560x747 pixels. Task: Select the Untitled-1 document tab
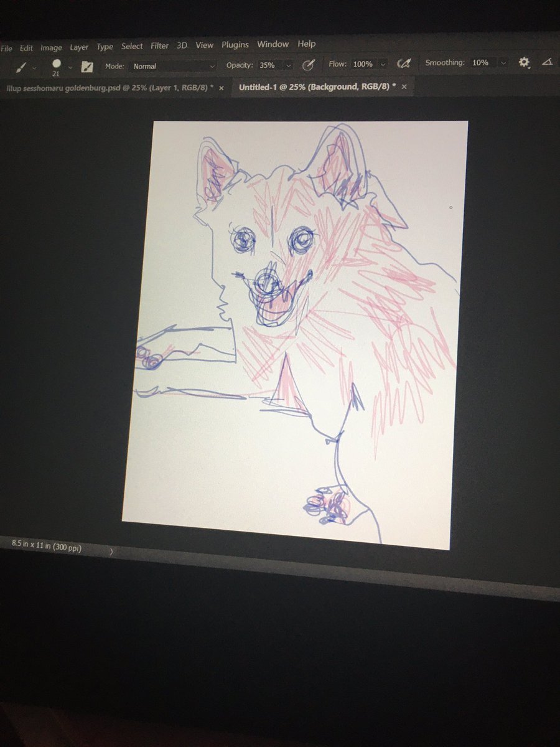317,88
